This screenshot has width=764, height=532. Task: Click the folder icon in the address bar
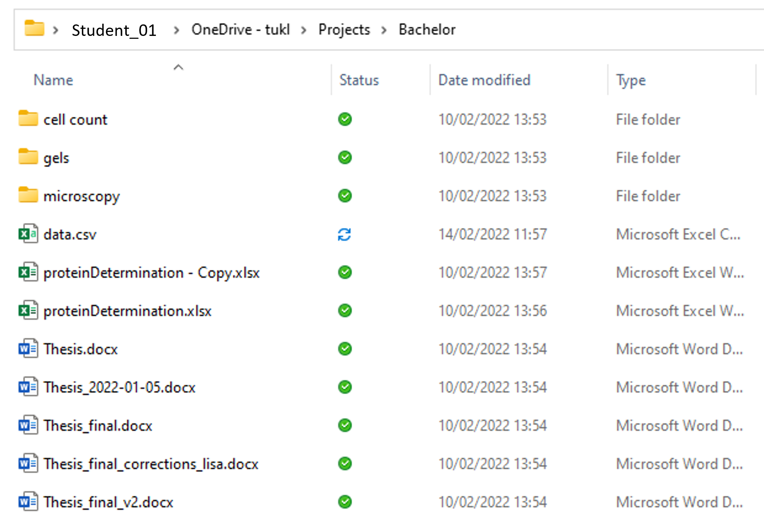point(33,29)
